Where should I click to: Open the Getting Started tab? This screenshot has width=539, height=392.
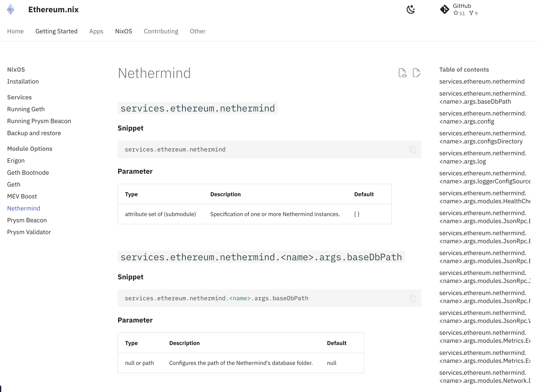(x=56, y=31)
